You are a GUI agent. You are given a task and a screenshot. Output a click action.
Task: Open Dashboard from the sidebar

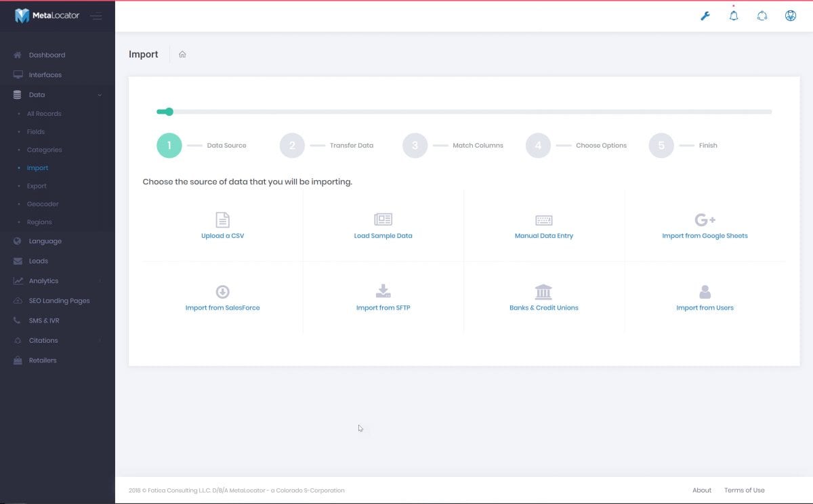click(47, 55)
